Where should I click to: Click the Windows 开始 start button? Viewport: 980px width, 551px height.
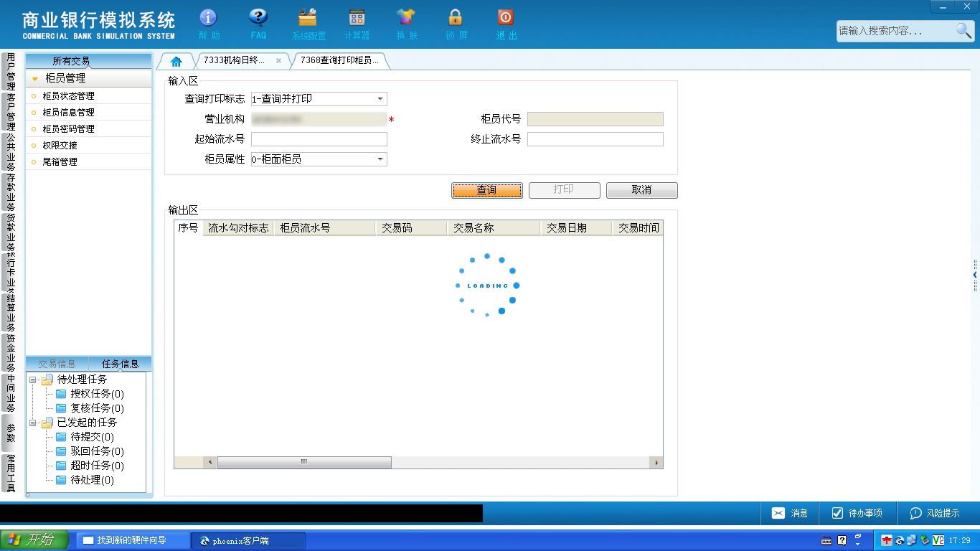click(34, 540)
